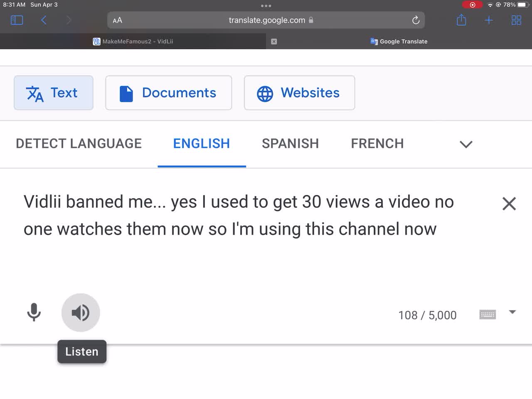532x399 pixels.
Task: Open the AA reader options menu
Action: (118, 20)
